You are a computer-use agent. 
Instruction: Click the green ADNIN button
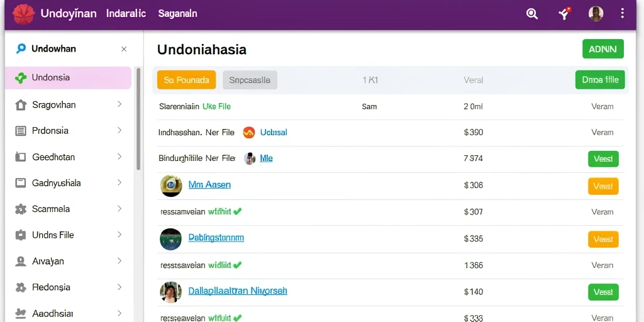(x=603, y=49)
